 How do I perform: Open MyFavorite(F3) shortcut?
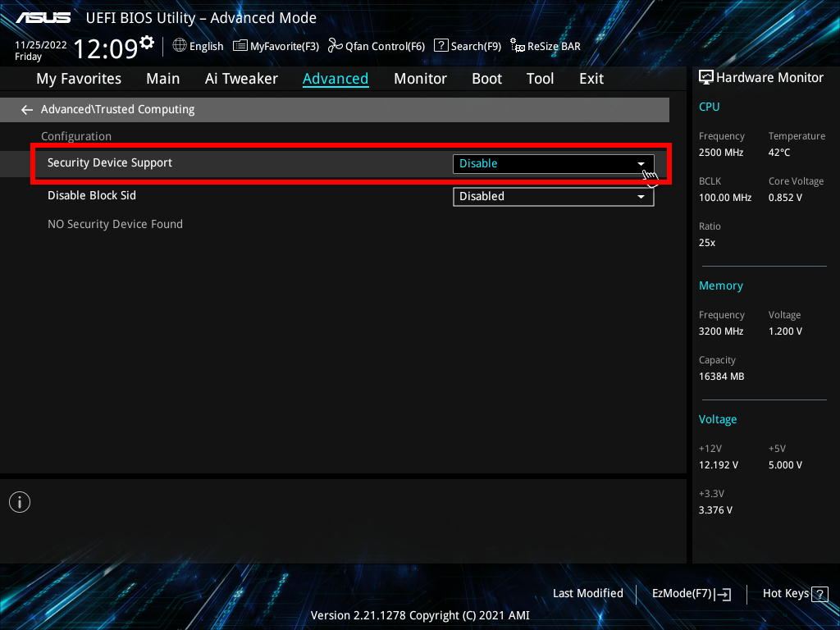pyautogui.click(x=276, y=46)
